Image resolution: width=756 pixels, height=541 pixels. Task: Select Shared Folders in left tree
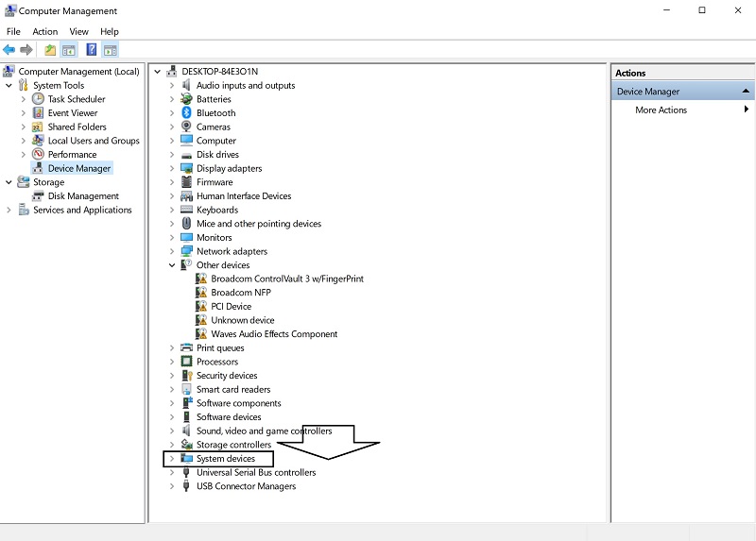[x=77, y=127]
